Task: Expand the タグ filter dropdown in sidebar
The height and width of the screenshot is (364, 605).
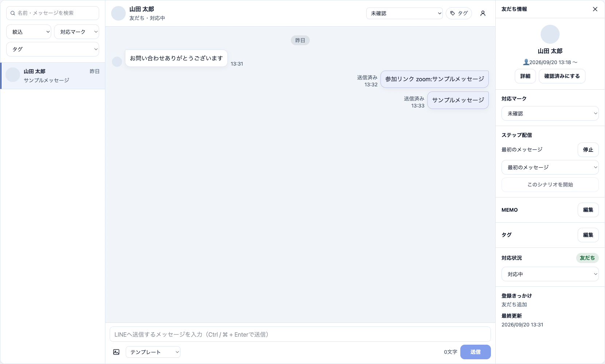Action: click(x=52, y=49)
